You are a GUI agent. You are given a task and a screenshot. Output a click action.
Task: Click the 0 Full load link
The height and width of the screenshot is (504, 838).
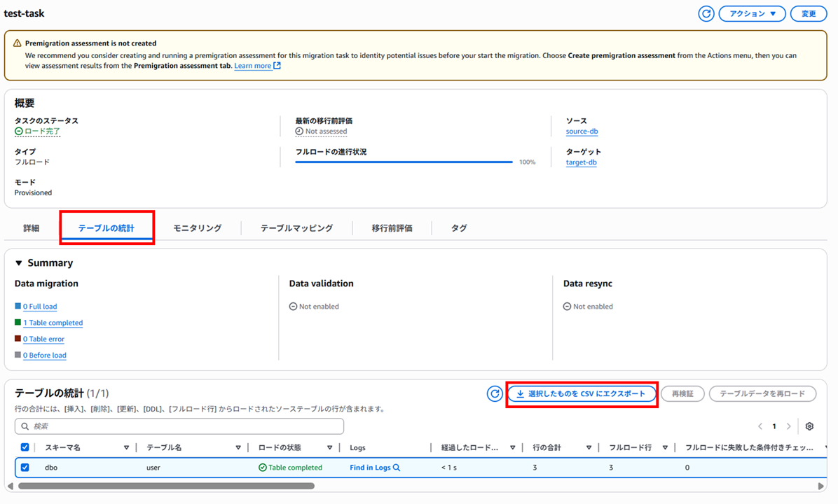[40, 307]
